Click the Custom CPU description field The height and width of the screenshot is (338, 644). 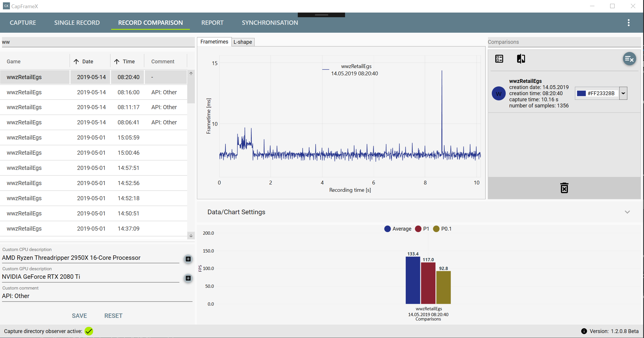(91, 258)
